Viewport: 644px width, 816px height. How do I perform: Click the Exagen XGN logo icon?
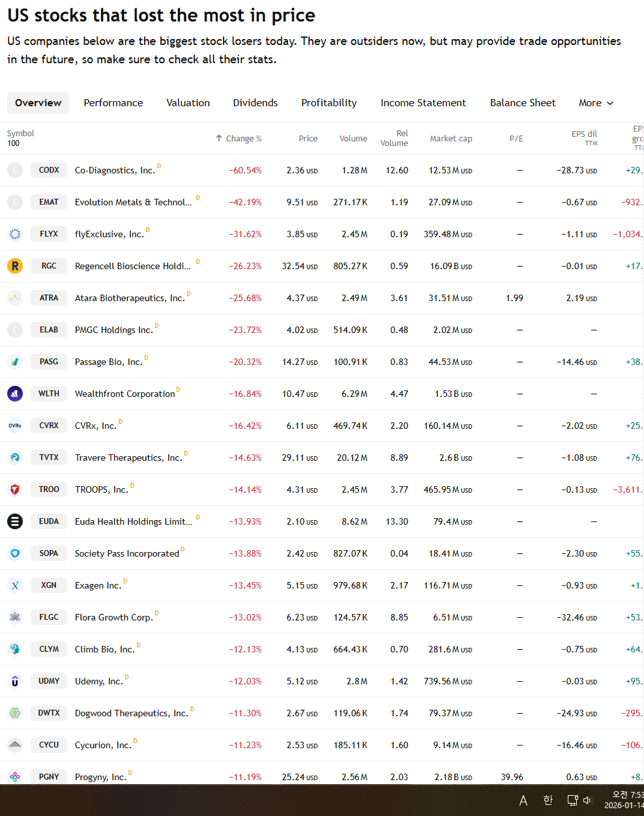coord(15,585)
